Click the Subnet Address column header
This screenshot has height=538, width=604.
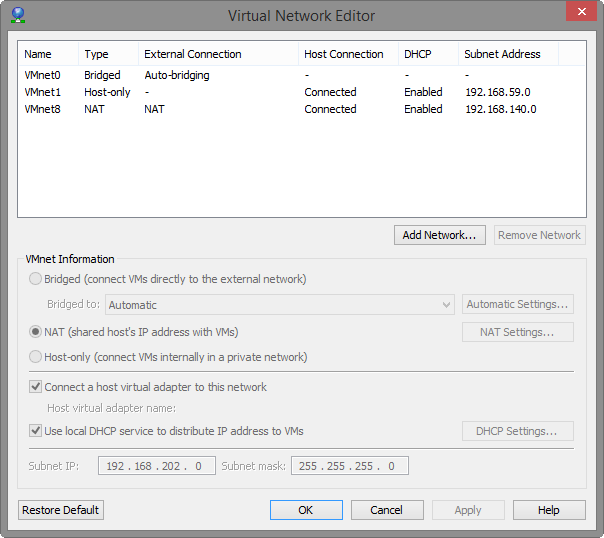tap(508, 54)
